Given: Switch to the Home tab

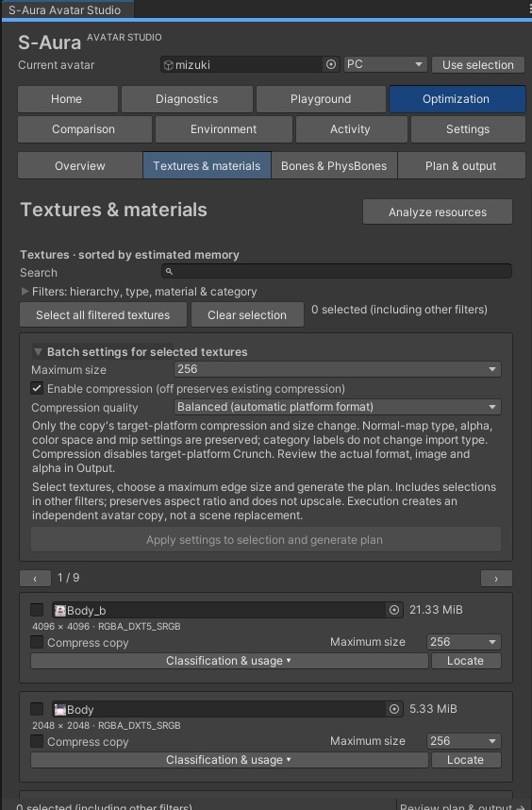Looking at the screenshot, I should click(x=68, y=99).
